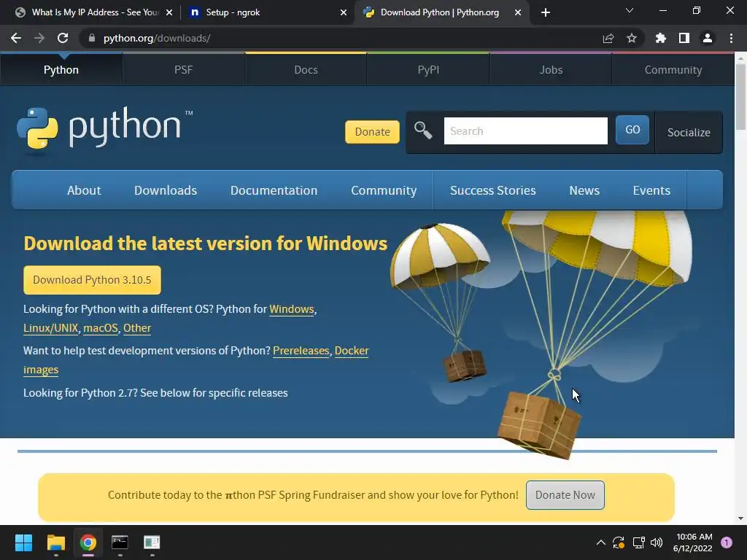
Task: Close the Download Python tab
Action: coord(518,12)
